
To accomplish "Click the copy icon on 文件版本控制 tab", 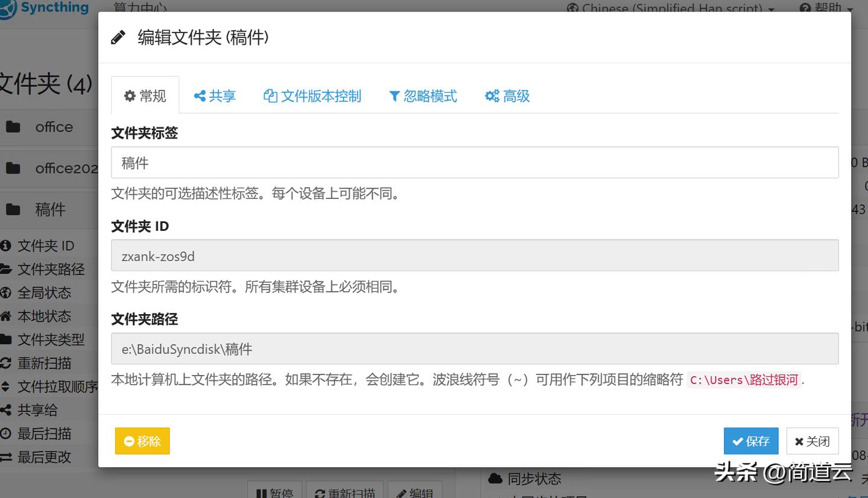I will tap(270, 96).
